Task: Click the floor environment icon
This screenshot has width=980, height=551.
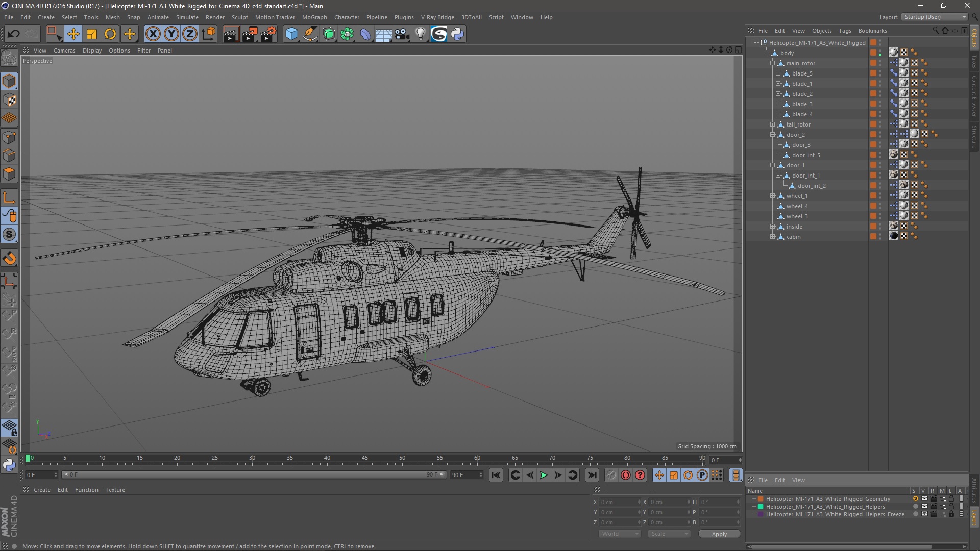Action: [x=383, y=34]
